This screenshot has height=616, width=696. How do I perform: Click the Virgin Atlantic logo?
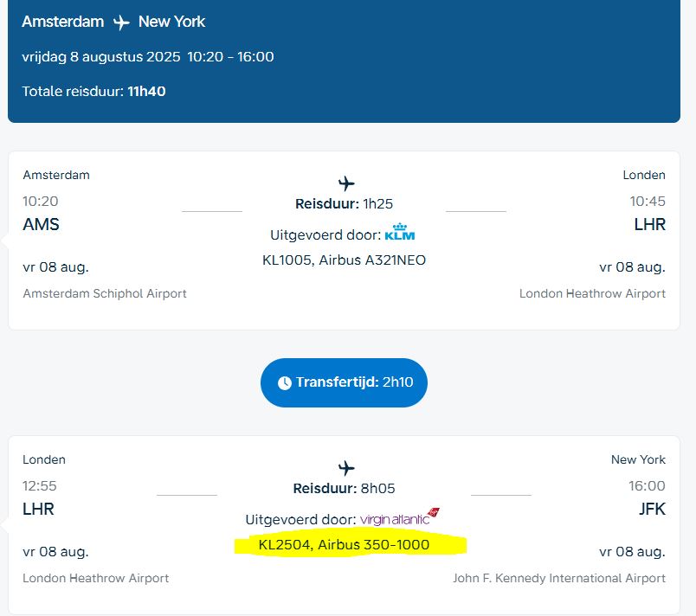click(x=400, y=518)
